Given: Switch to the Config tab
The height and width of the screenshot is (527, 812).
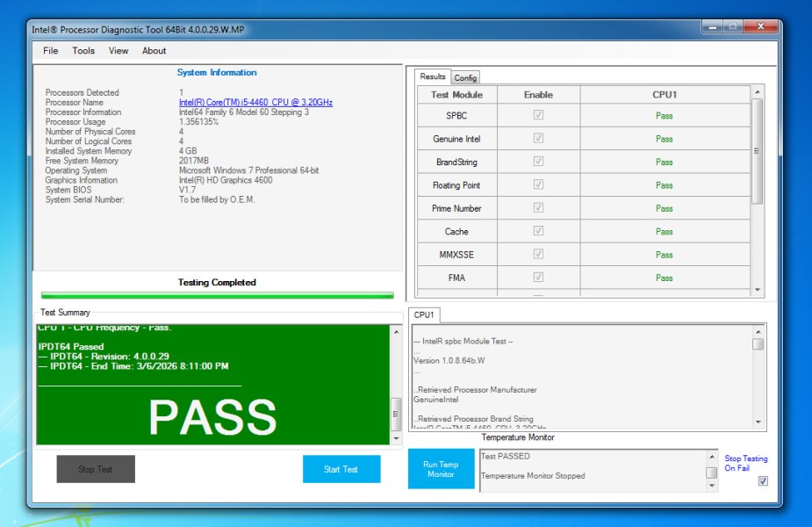Looking at the screenshot, I should click(465, 78).
